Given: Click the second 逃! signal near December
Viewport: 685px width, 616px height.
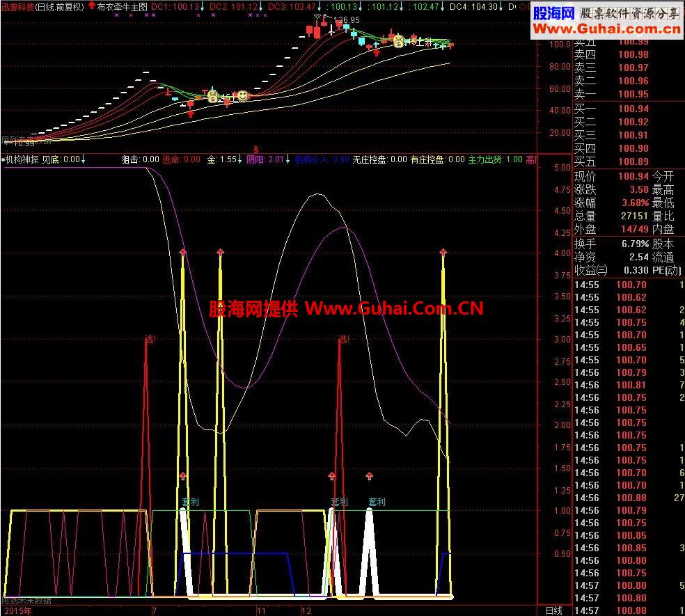Looking at the screenshot, I should (x=345, y=339).
